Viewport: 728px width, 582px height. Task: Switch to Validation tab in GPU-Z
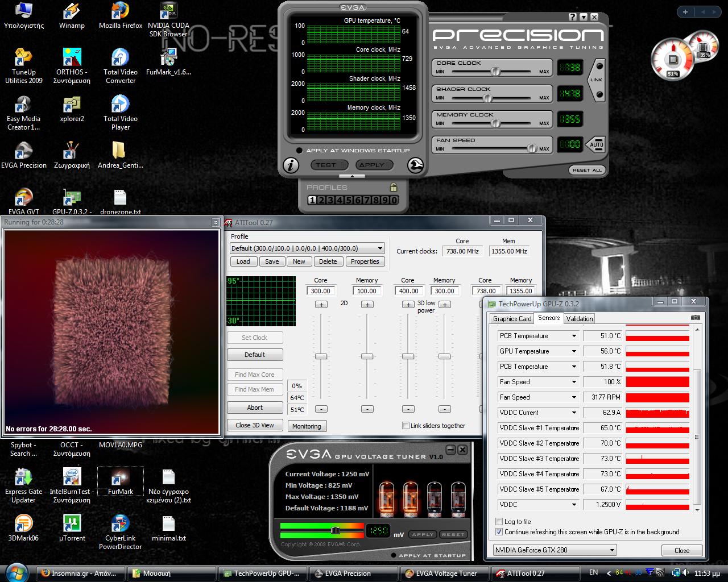tap(580, 319)
